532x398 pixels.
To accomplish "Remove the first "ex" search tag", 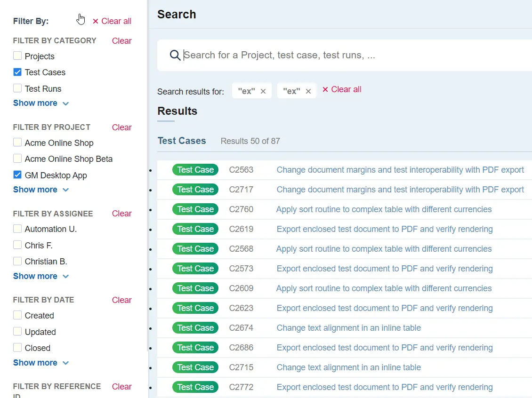I will (263, 91).
